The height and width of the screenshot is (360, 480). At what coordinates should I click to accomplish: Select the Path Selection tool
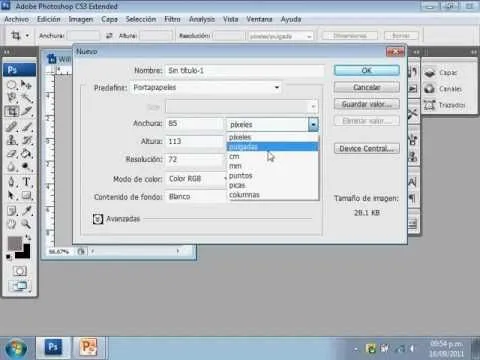click(12, 195)
